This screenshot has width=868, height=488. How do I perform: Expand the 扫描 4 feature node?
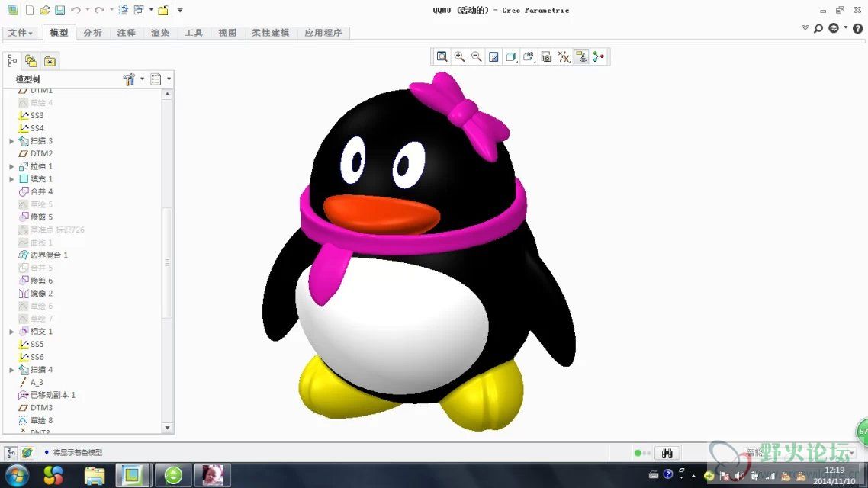point(11,370)
